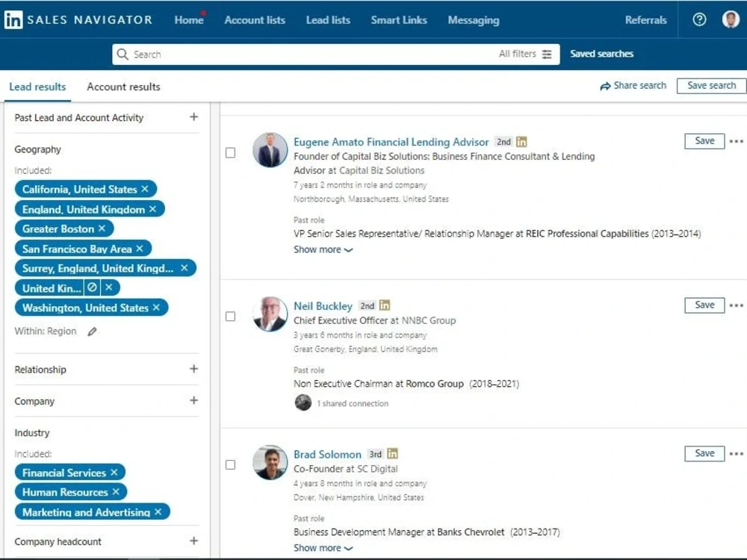747x560 pixels.
Task: Remove the San Francisco Bay Area chip
Action: pos(140,249)
